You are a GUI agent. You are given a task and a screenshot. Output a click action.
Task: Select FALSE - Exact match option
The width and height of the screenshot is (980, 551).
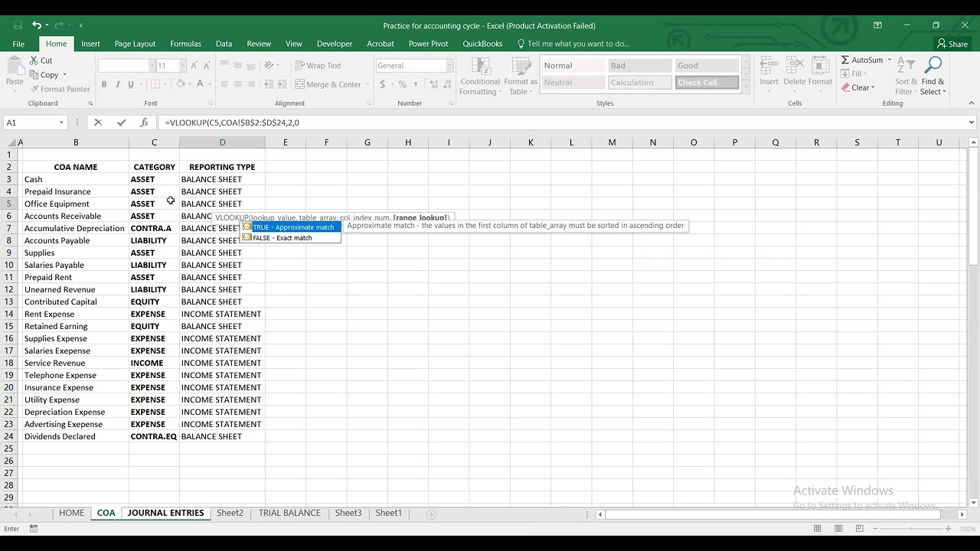(290, 238)
